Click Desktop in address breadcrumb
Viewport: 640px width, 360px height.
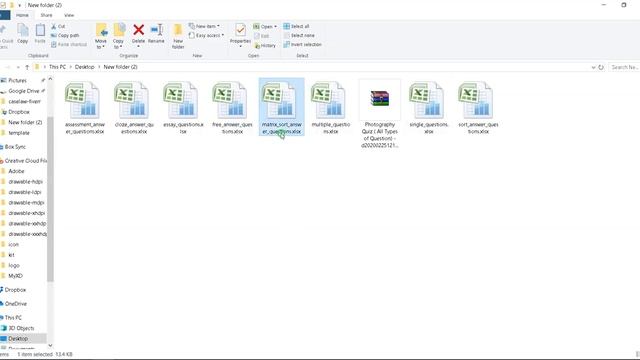pyautogui.click(x=84, y=67)
